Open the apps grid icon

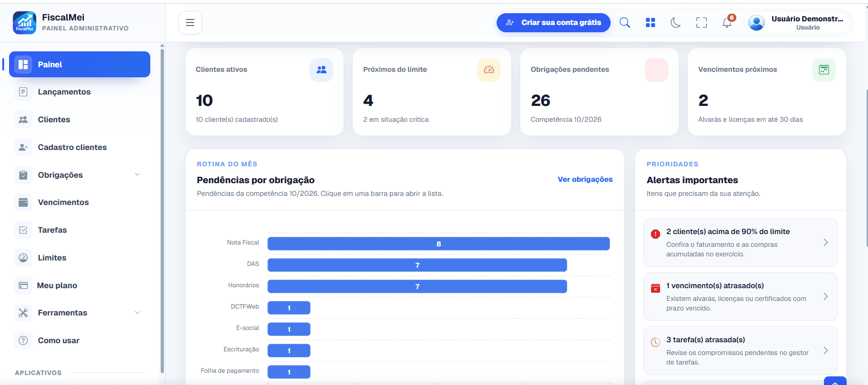coord(650,23)
